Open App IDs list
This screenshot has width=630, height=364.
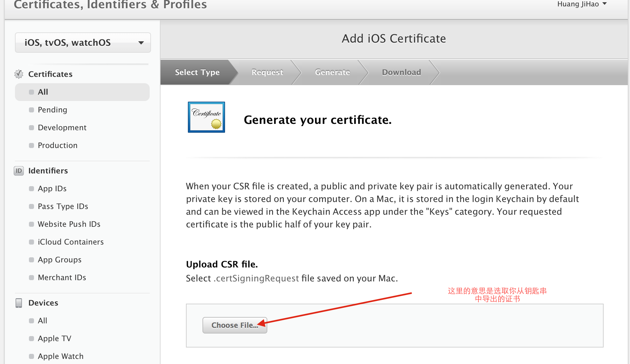coord(52,189)
